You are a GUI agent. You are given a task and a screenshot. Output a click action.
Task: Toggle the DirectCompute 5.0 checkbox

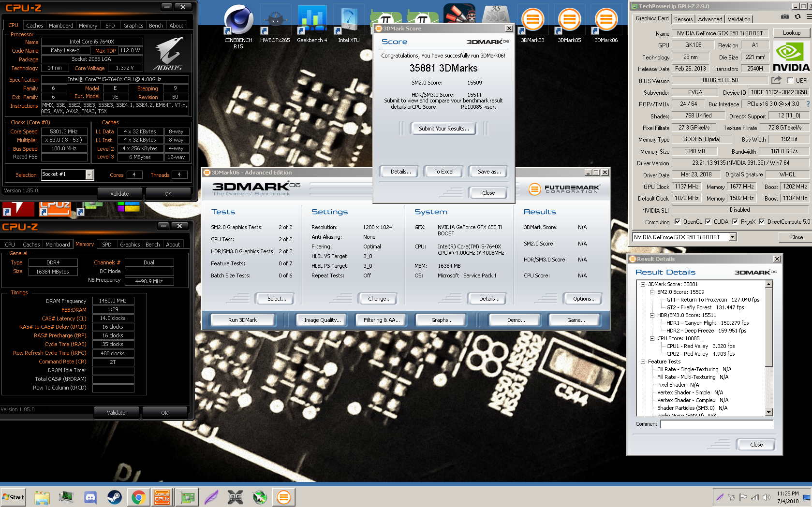[762, 222]
